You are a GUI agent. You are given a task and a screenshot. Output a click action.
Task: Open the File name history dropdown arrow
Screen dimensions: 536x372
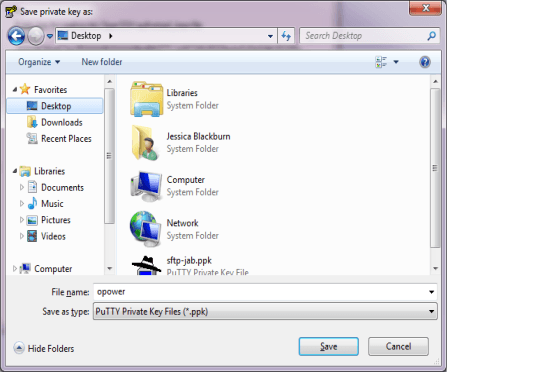coord(431,292)
